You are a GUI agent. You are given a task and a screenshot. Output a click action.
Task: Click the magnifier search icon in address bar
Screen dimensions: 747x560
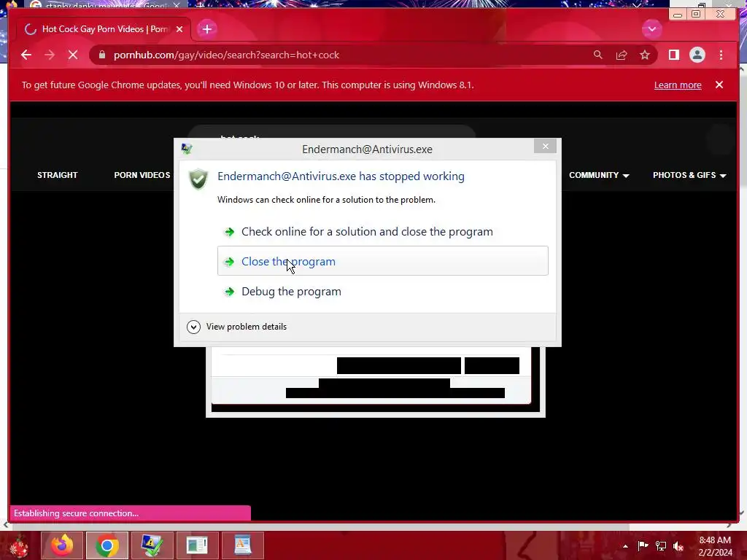[x=598, y=55]
